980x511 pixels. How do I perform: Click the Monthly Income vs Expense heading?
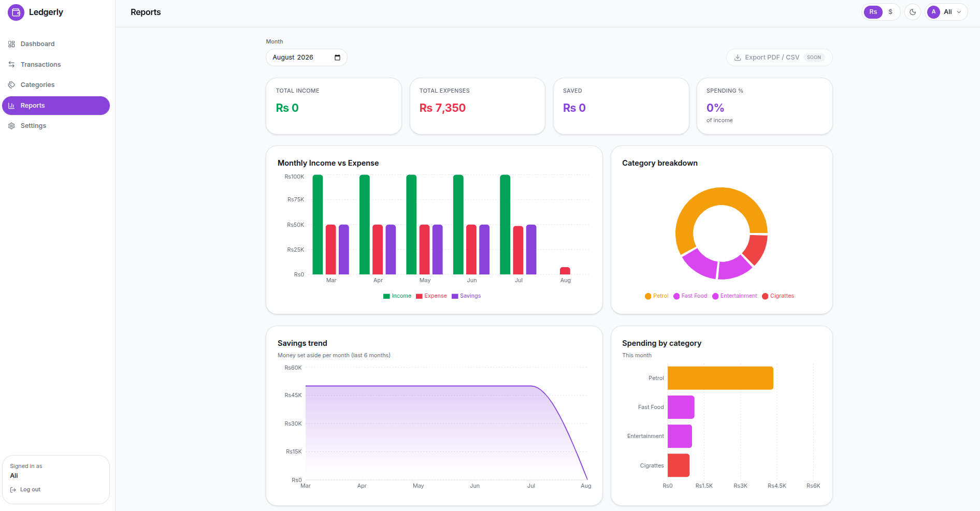[328, 163]
